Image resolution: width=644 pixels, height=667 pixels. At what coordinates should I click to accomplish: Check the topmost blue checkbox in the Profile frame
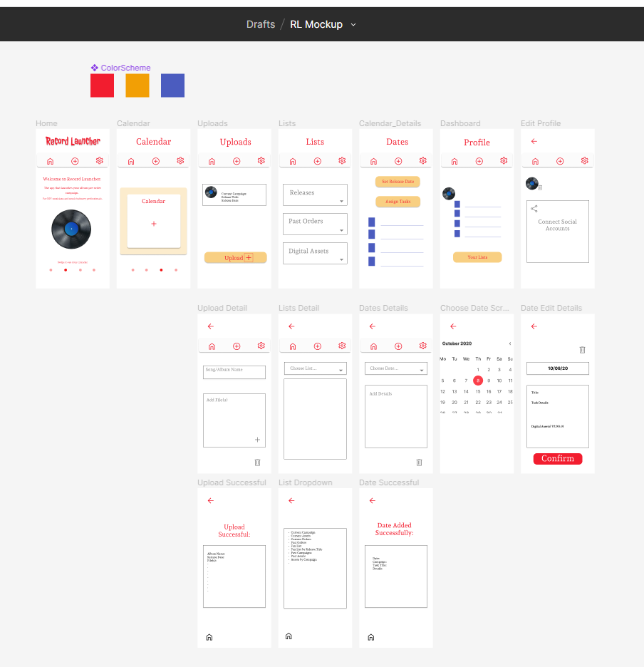pos(457,205)
